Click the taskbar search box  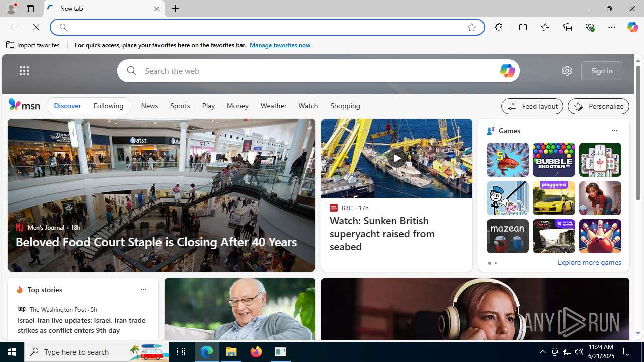click(x=97, y=352)
